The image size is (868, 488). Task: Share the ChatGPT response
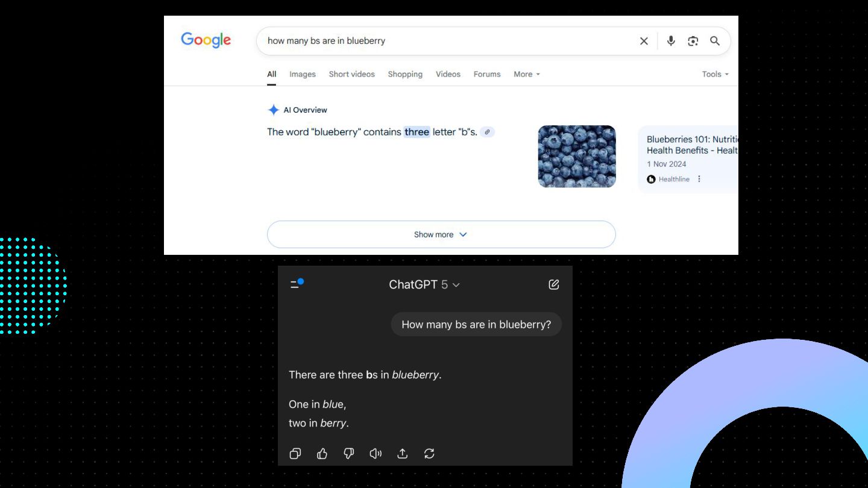coord(403,454)
